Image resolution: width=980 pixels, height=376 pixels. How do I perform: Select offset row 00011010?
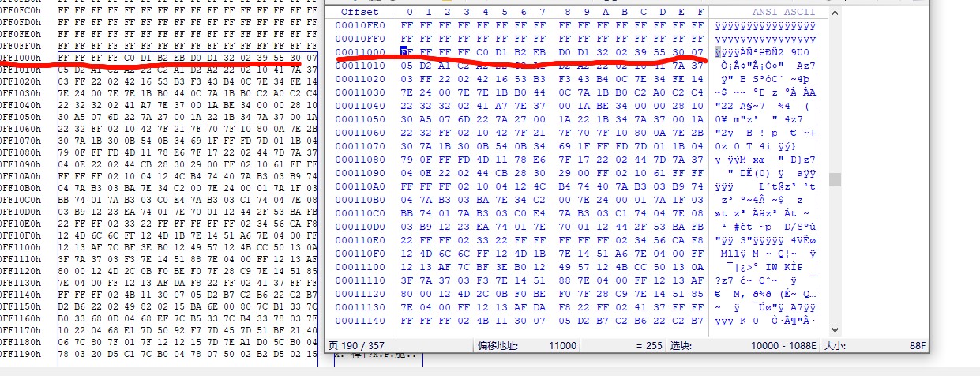[360, 66]
